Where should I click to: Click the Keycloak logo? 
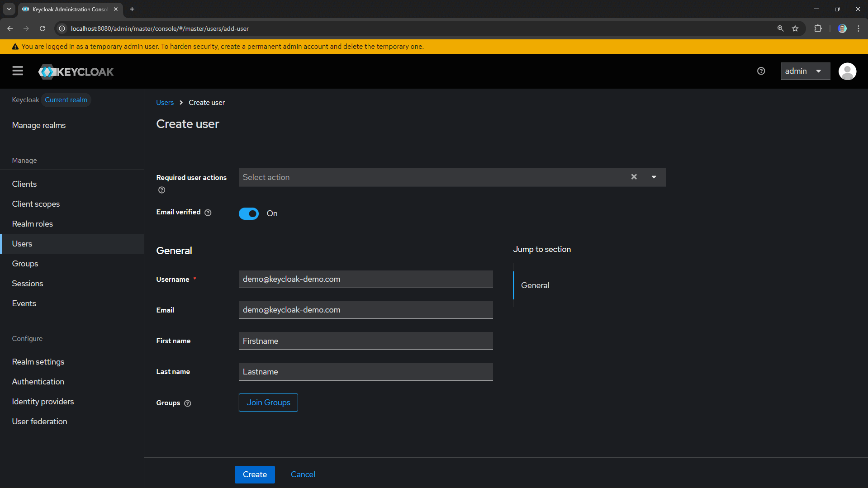coord(76,71)
